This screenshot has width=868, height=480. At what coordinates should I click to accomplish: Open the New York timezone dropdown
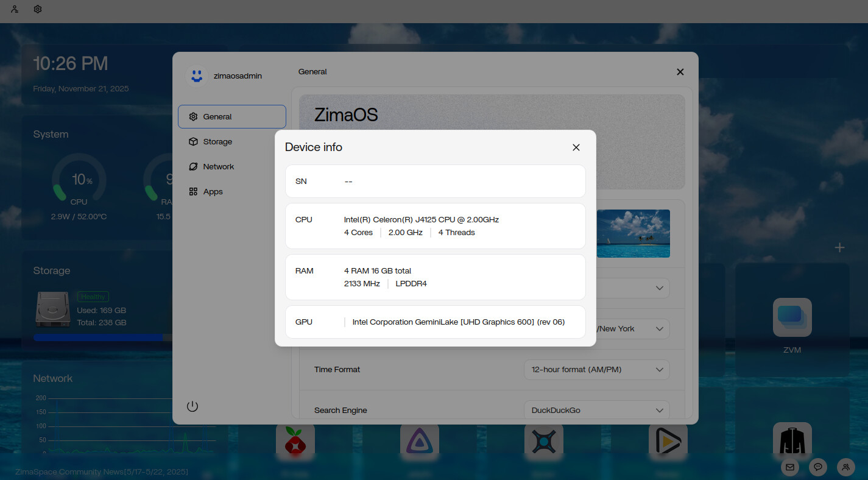click(x=630, y=329)
